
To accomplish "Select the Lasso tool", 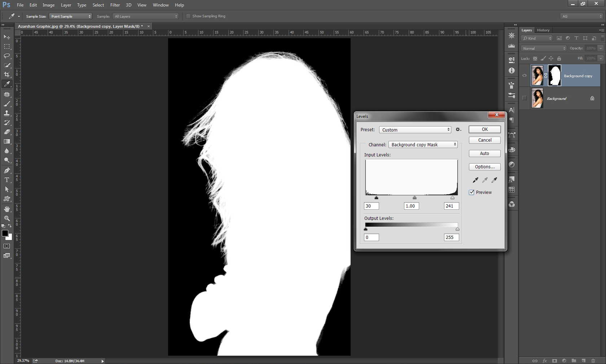I will tap(7, 56).
